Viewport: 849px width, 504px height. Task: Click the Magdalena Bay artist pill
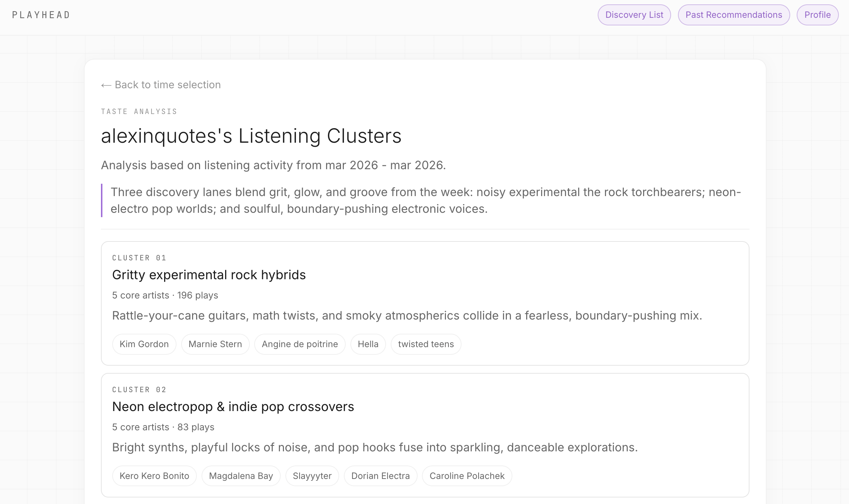pos(241,476)
